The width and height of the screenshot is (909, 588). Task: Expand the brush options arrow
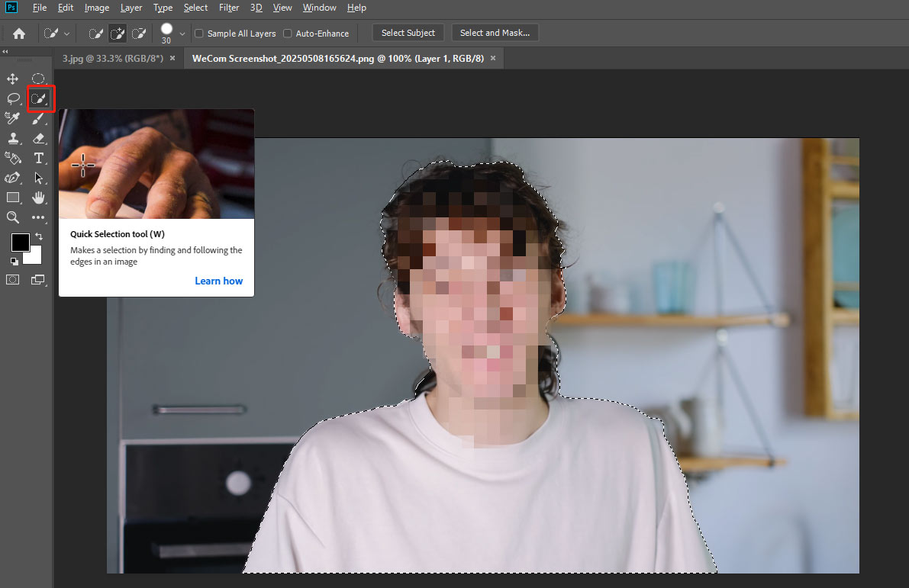[182, 34]
